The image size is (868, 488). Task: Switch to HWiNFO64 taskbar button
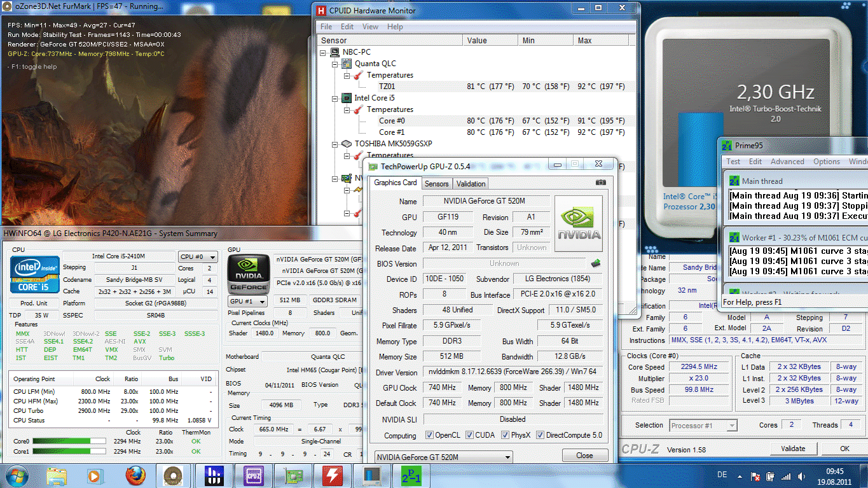coord(213,475)
